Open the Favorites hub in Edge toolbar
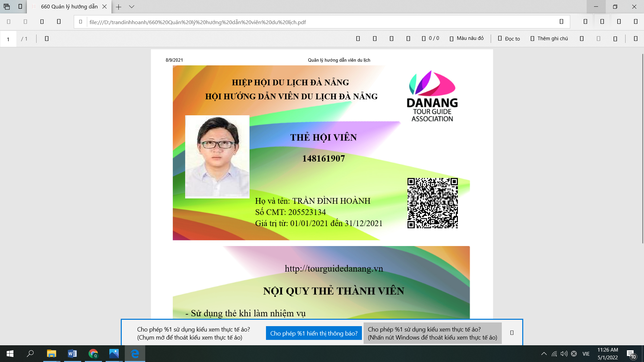 (585, 22)
